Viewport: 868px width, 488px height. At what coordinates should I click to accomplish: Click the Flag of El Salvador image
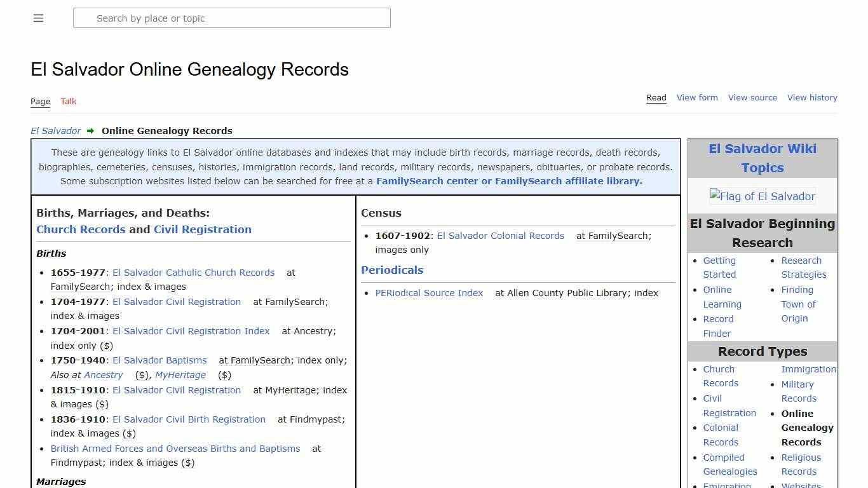762,196
